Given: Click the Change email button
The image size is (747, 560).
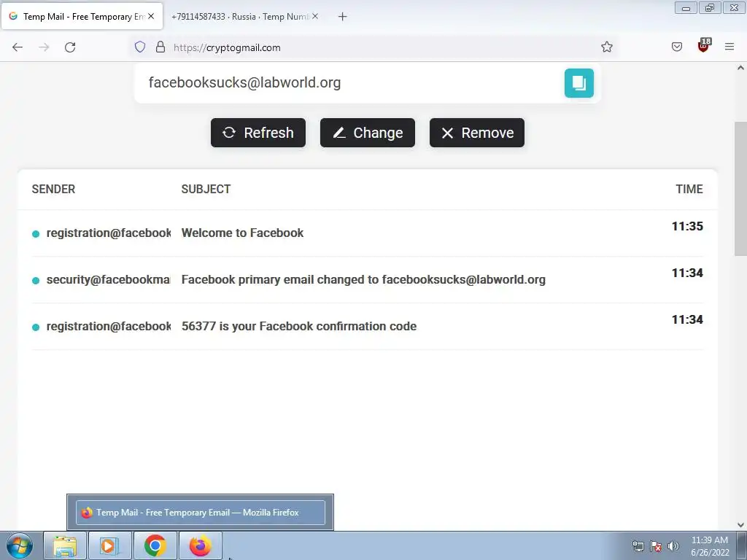Looking at the screenshot, I should (x=368, y=133).
